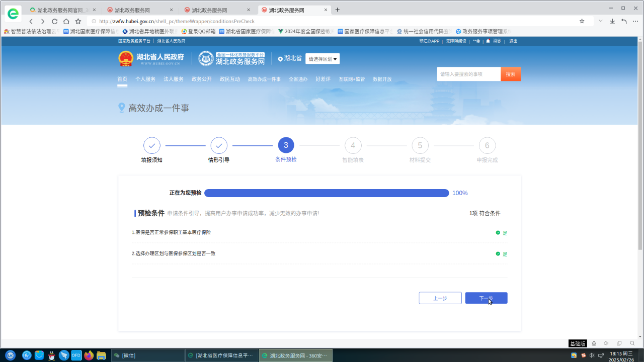Open Firefox from the taskbar
Screen dimensions: 644x362
[89, 355]
